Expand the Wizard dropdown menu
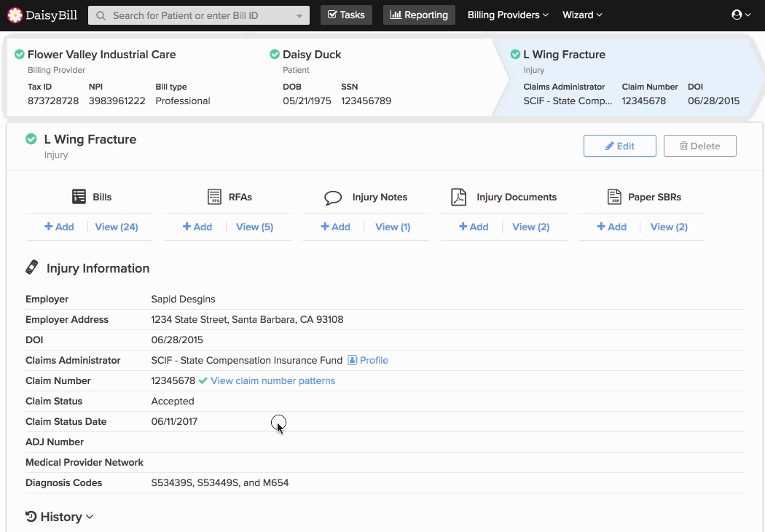 [x=582, y=15]
